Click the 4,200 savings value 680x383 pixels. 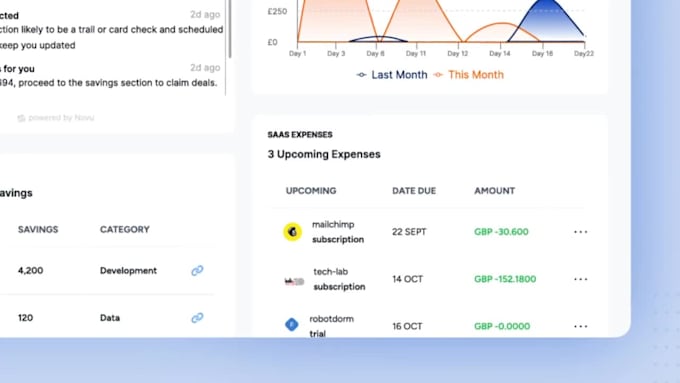[30, 271]
